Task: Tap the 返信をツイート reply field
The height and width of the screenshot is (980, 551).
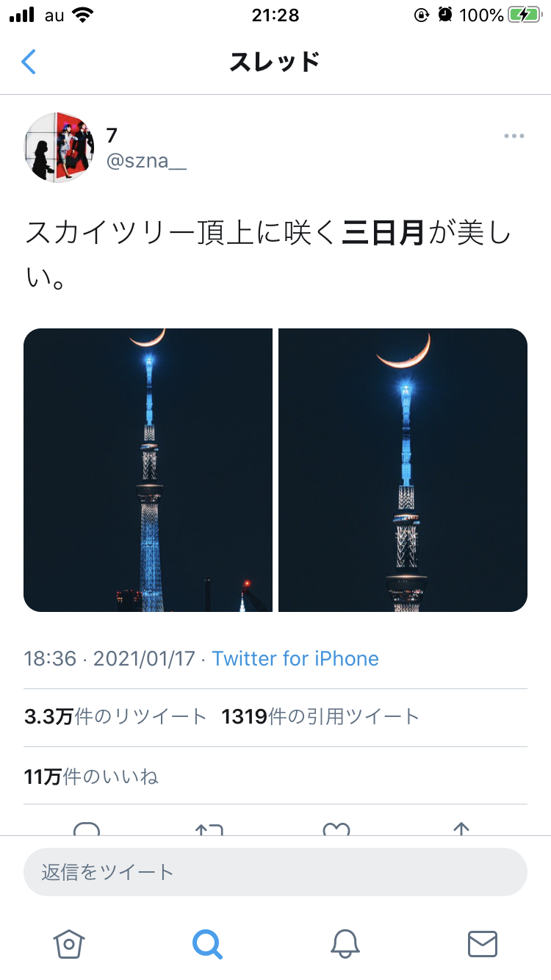Action: pyautogui.click(x=275, y=872)
